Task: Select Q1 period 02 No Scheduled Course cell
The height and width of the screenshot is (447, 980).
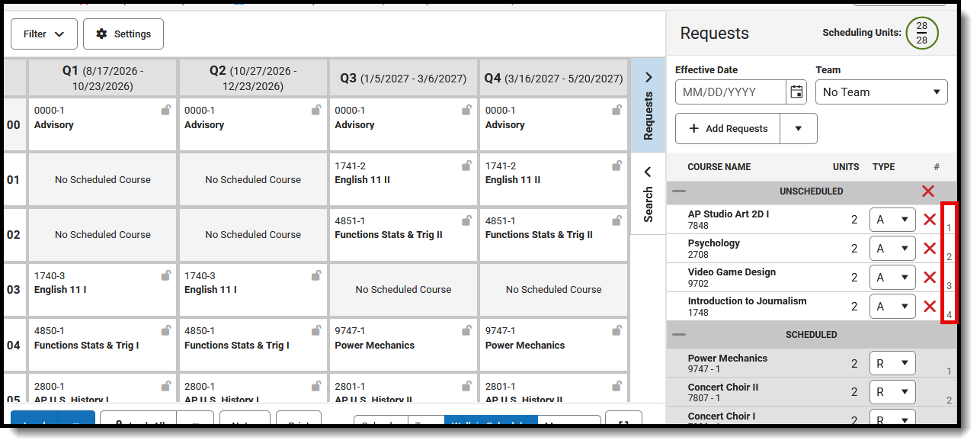Action: pyautogui.click(x=103, y=235)
